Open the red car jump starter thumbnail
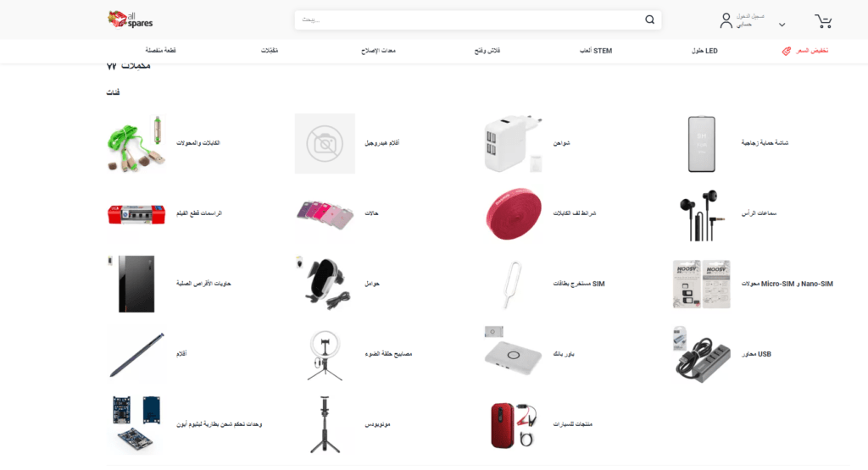Screen dimensions: 868x470 point(513,424)
